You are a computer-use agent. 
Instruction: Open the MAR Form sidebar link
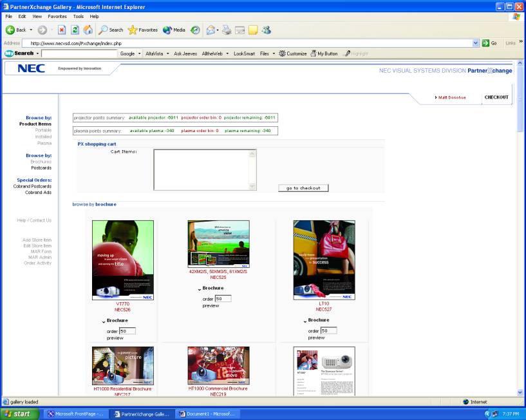[x=41, y=251]
